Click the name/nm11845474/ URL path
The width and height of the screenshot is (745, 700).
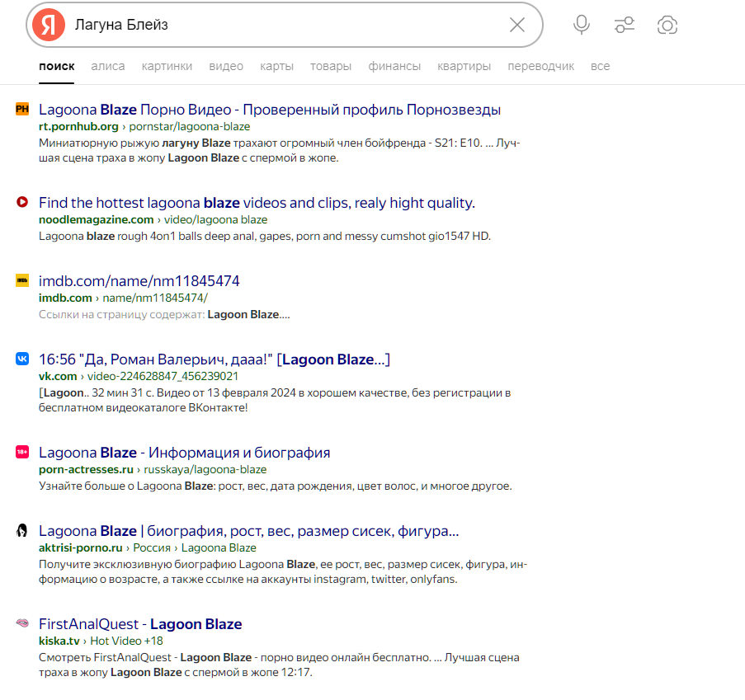pyautogui.click(x=155, y=298)
